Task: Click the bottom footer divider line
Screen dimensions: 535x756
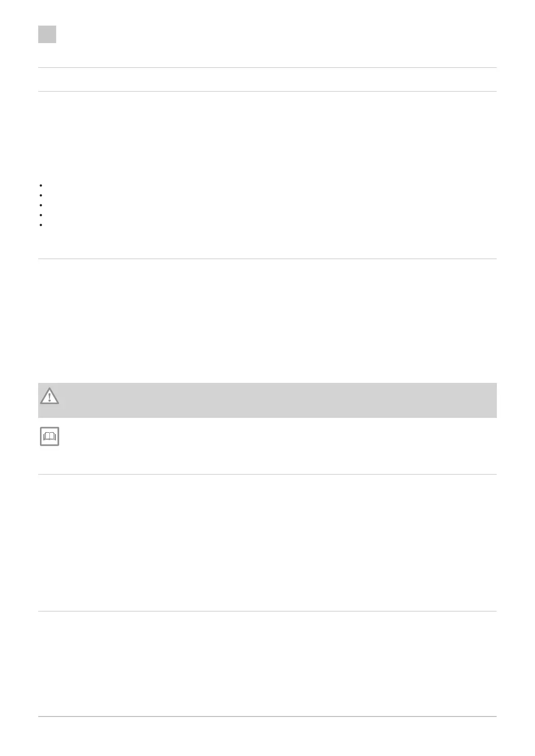Action: [267, 716]
